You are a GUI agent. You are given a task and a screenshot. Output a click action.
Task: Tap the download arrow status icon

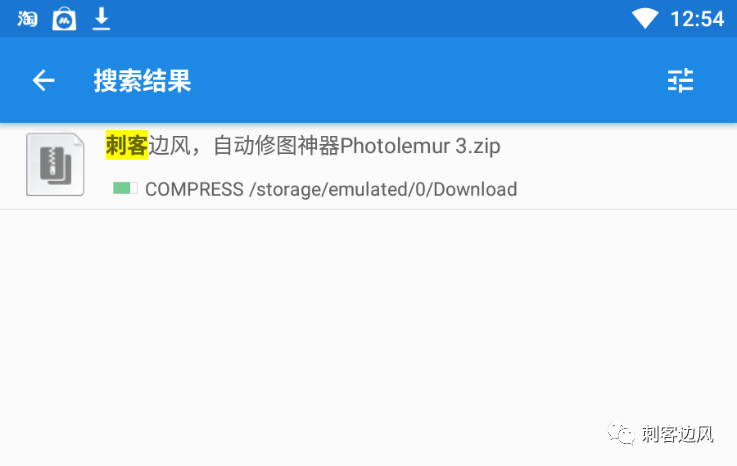point(101,19)
